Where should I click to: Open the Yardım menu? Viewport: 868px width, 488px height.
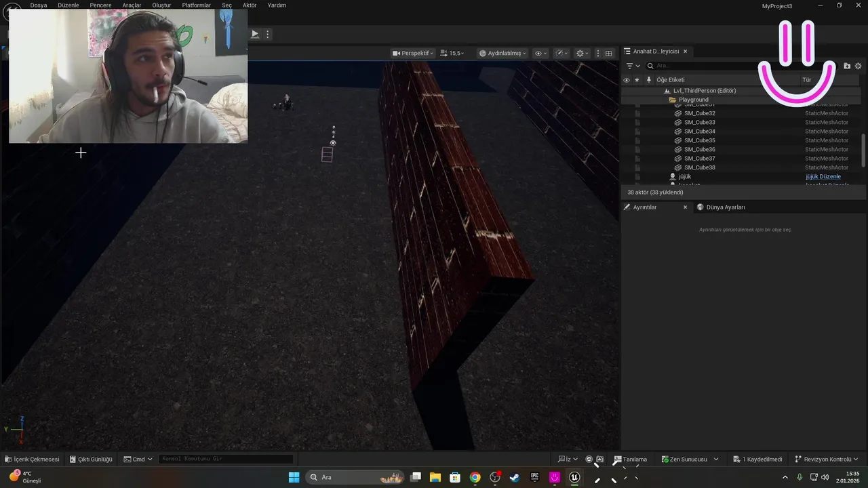coord(277,5)
